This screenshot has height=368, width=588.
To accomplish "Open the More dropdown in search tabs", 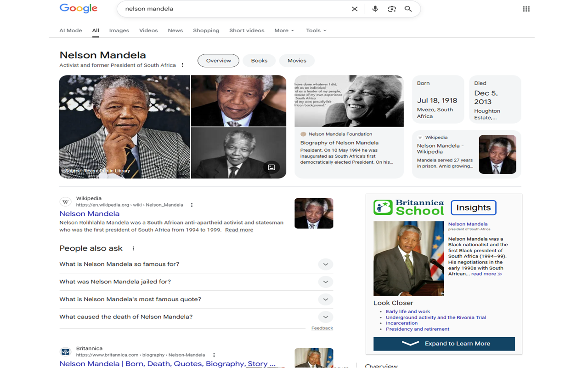I will click(x=284, y=30).
